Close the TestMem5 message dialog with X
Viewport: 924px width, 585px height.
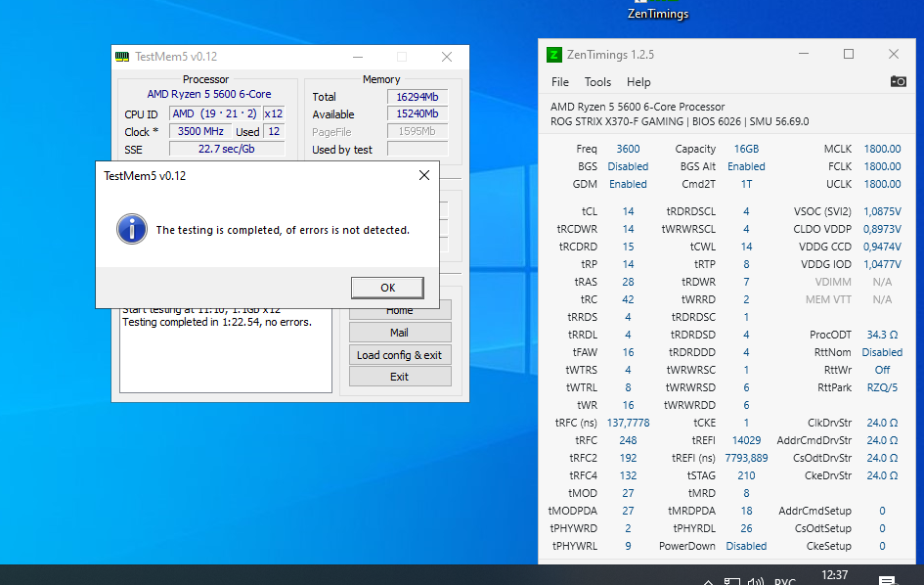pyautogui.click(x=424, y=176)
